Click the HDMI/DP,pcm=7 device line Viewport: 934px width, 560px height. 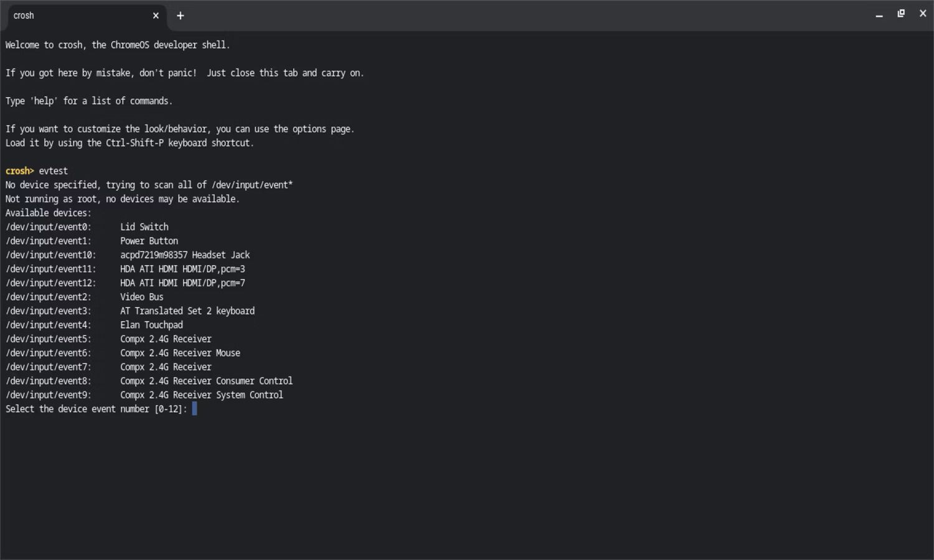[x=182, y=283]
